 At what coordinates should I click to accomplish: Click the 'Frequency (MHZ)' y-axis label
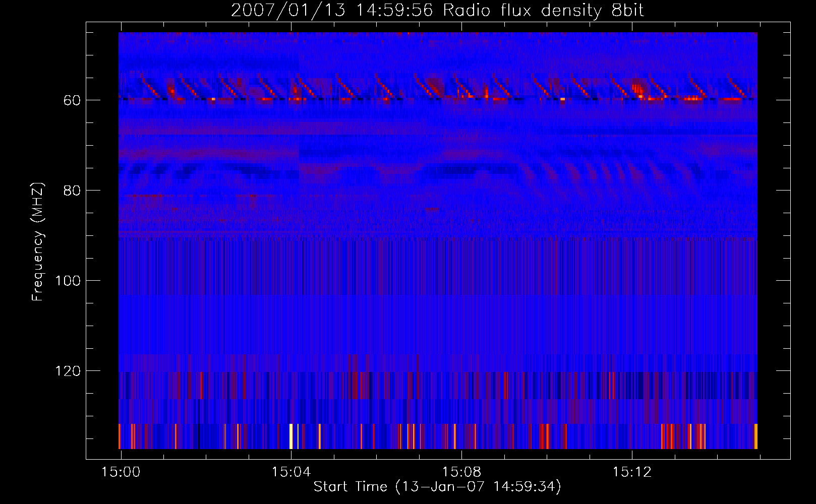coord(38,242)
